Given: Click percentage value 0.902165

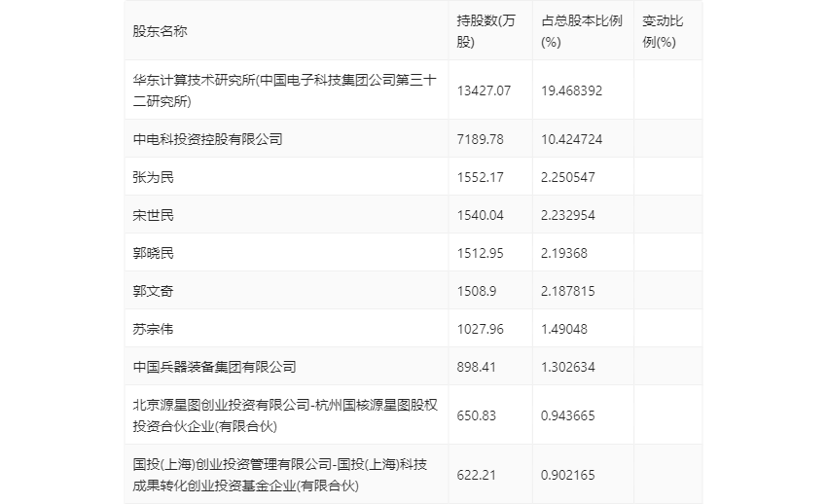Looking at the screenshot, I should tap(568, 475).
